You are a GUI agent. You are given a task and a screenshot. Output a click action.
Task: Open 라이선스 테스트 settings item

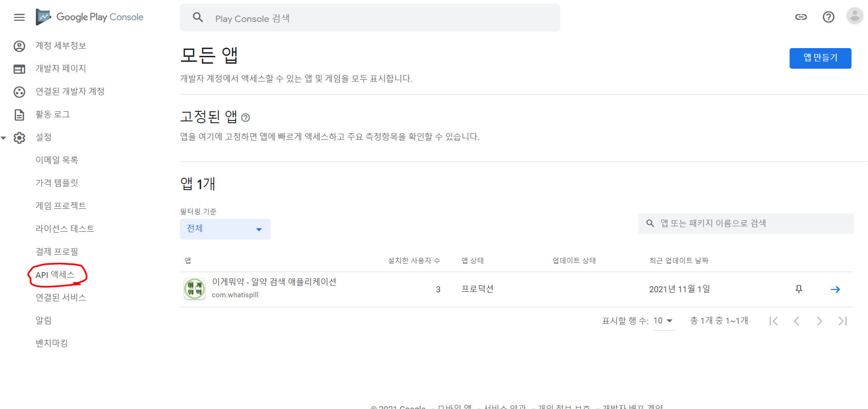65,229
